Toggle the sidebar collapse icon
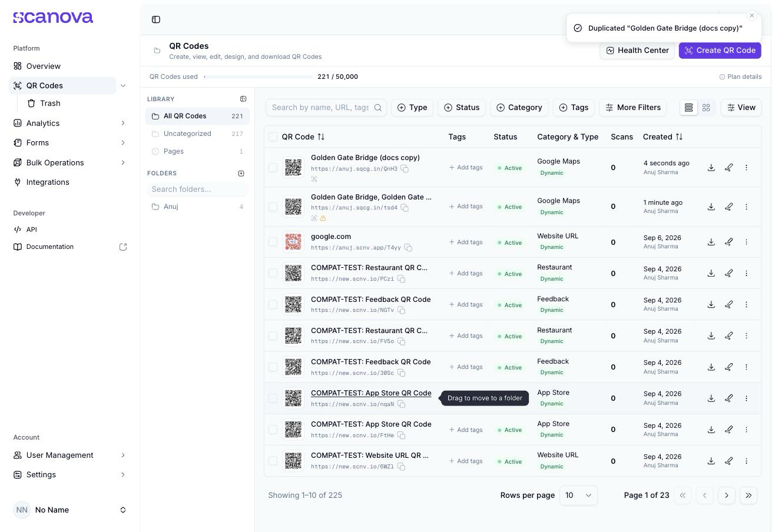Image resolution: width=775 pixels, height=532 pixels. (156, 19)
